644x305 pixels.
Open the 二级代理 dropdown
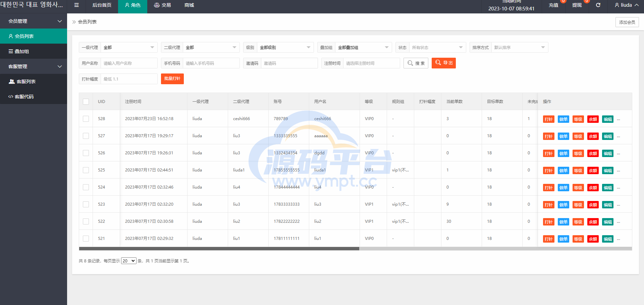pos(211,47)
